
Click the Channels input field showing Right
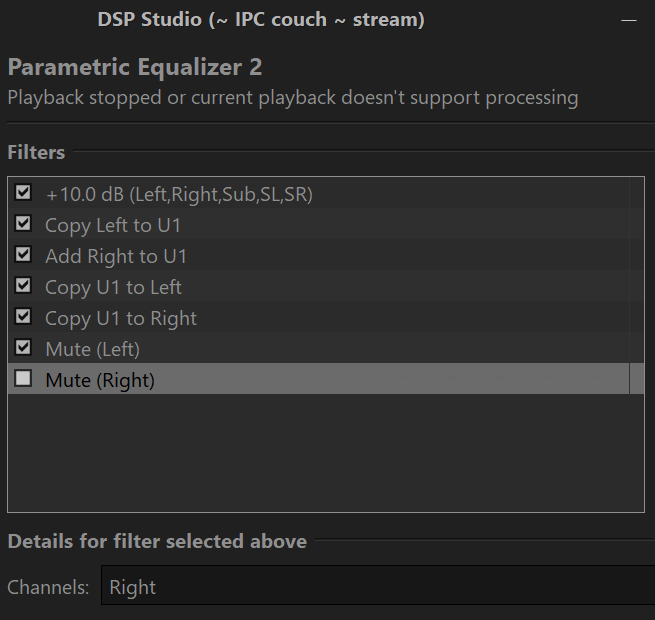tap(378, 585)
